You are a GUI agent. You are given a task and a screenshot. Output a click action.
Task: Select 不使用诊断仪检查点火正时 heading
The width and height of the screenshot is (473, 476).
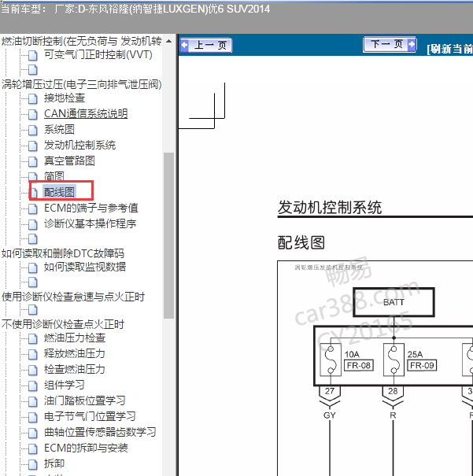click(x=63, y=324)
